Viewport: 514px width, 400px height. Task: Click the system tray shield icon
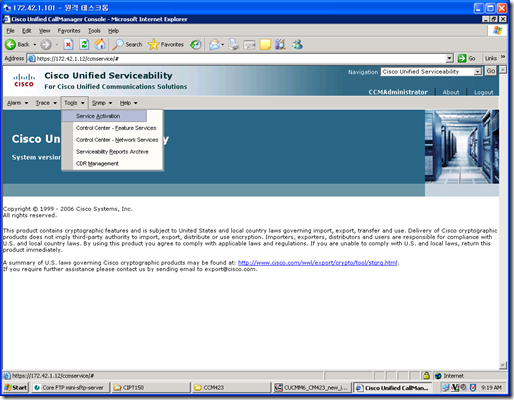click(473, 388)
